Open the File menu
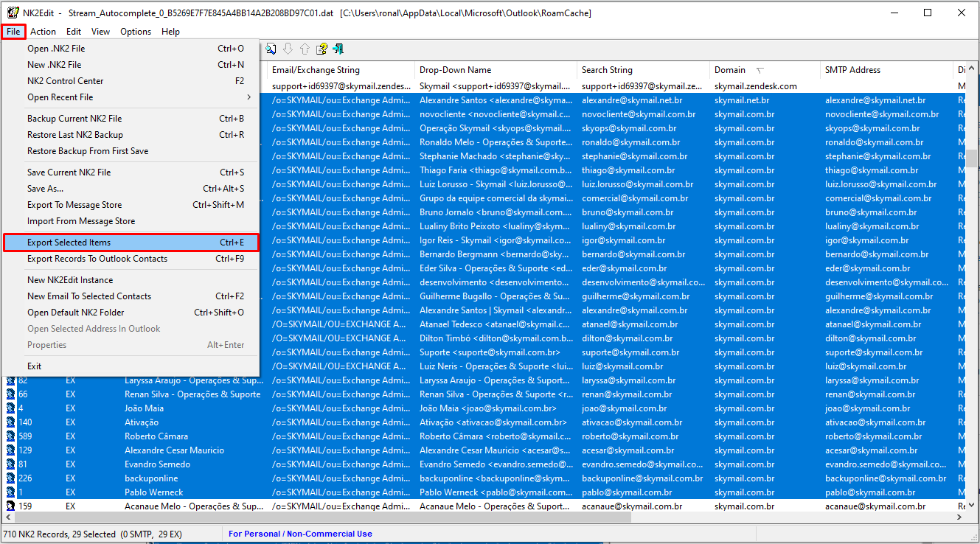The height and width of the screenshot is (544, 980). coord(13,32)
